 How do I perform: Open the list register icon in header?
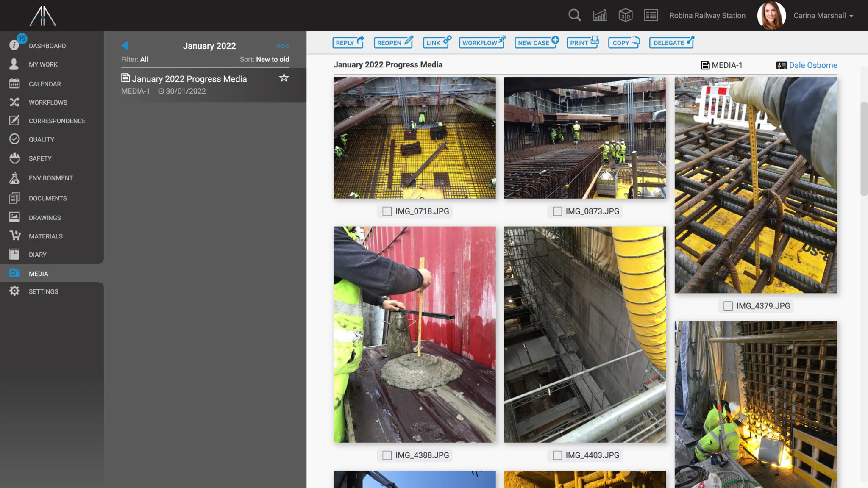[651, 15]
